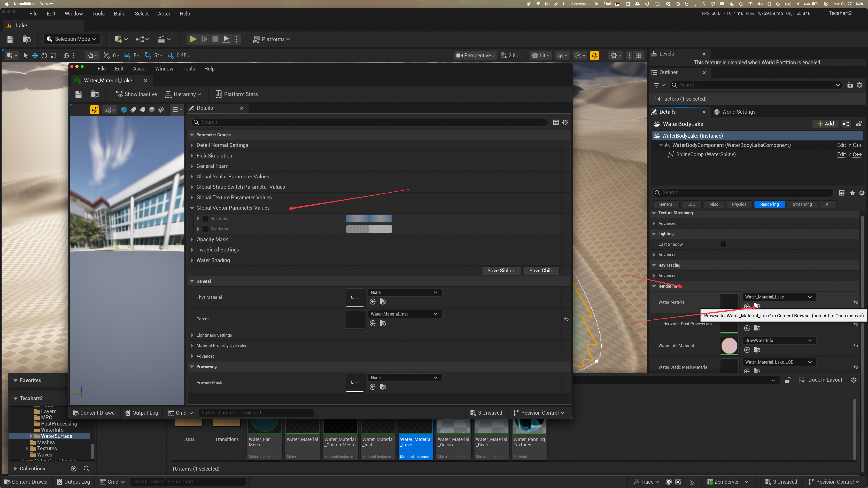This screenshot has height=488, width=868.
Task: Click Use Selected Asset icon under Preview Mesh
Action: click(373, 387)
